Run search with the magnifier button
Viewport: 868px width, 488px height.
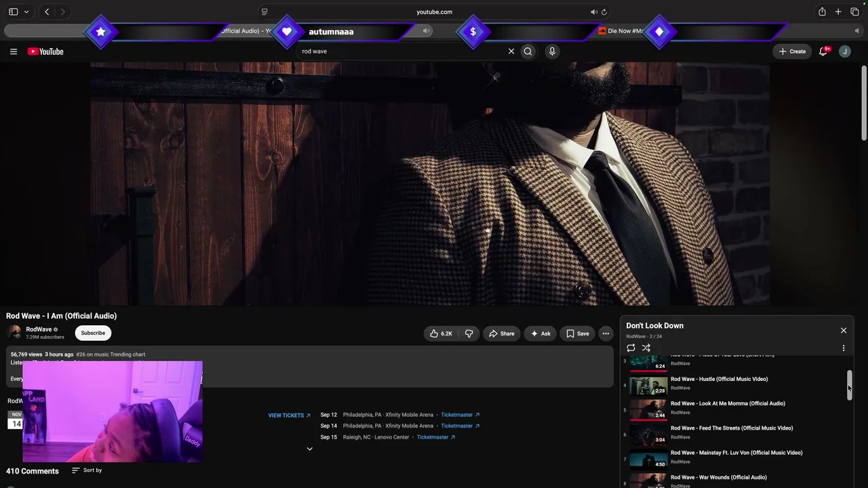tap(528, 52)
